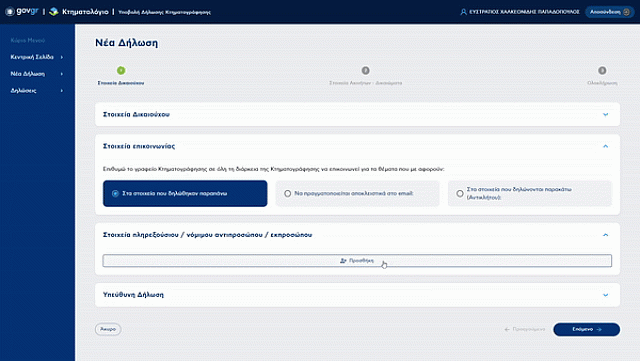This screenshot has width=640, height=361.
Task: Click the gov.gr logo
Action: coord(22,11)
